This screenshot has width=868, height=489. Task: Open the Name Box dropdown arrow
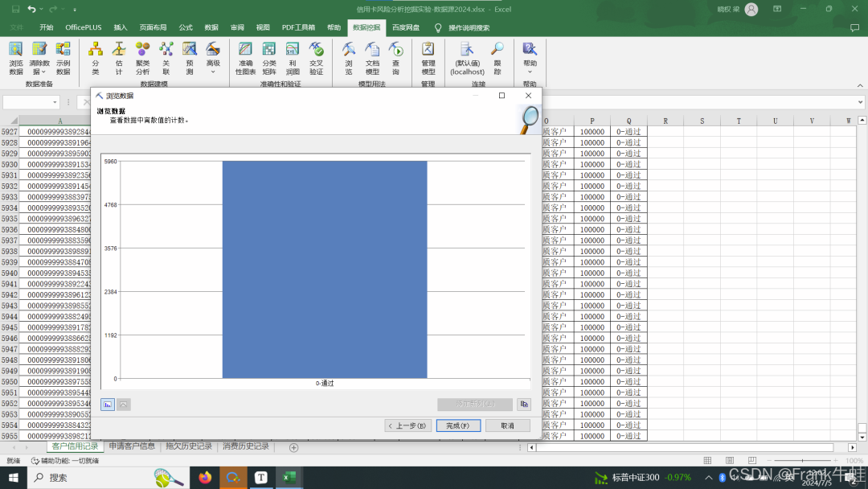[x=55, y=102]
